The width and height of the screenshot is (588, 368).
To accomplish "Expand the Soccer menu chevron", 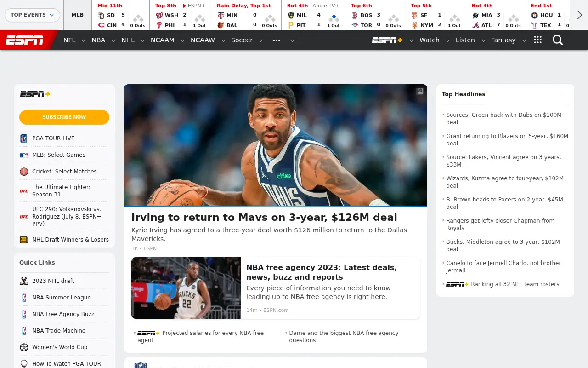I will (x=260, y=40).
